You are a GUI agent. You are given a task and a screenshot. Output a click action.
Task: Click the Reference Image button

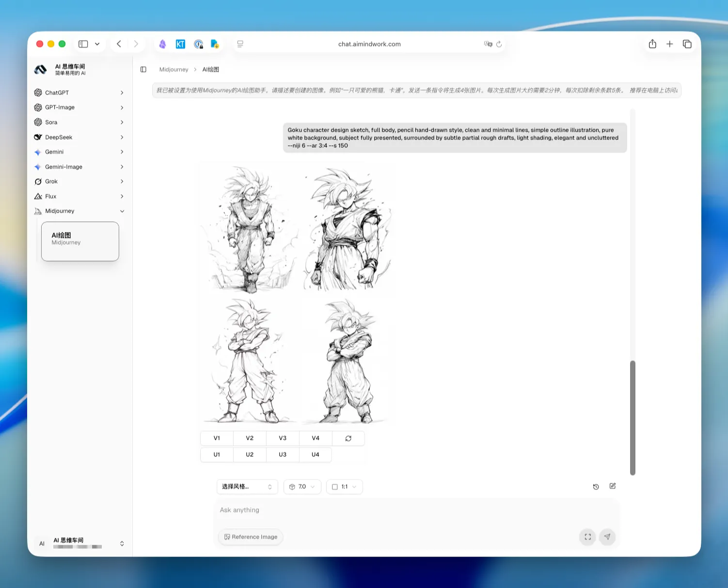pos(251,537)
